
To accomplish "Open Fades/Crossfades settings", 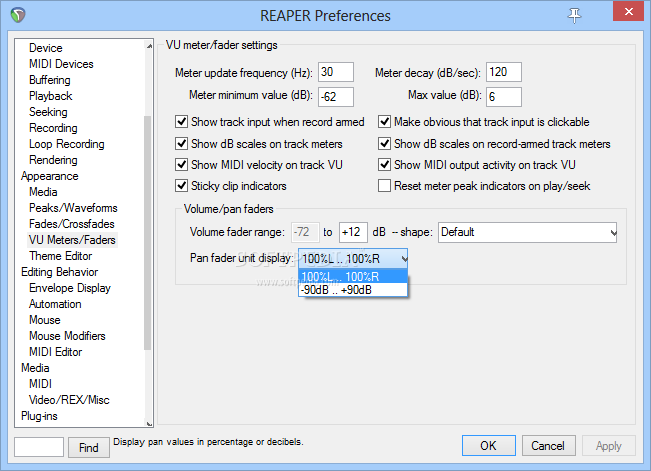I will [72, 224].
